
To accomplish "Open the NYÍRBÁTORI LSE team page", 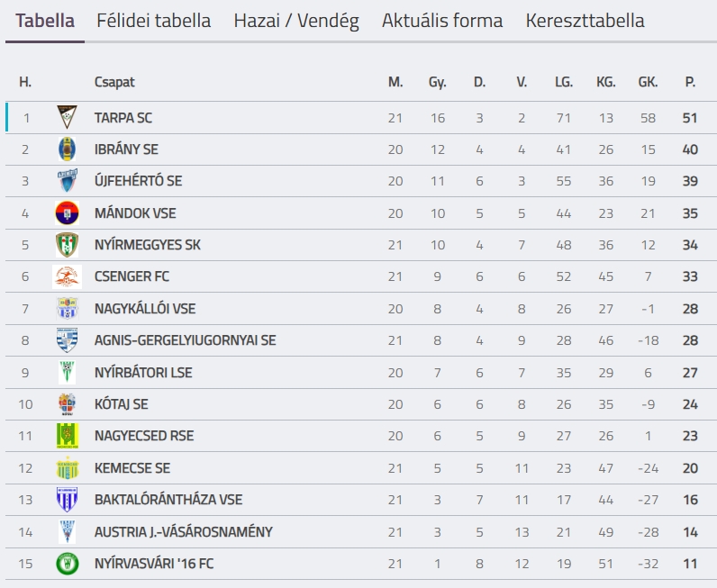I will coord(143,372).
